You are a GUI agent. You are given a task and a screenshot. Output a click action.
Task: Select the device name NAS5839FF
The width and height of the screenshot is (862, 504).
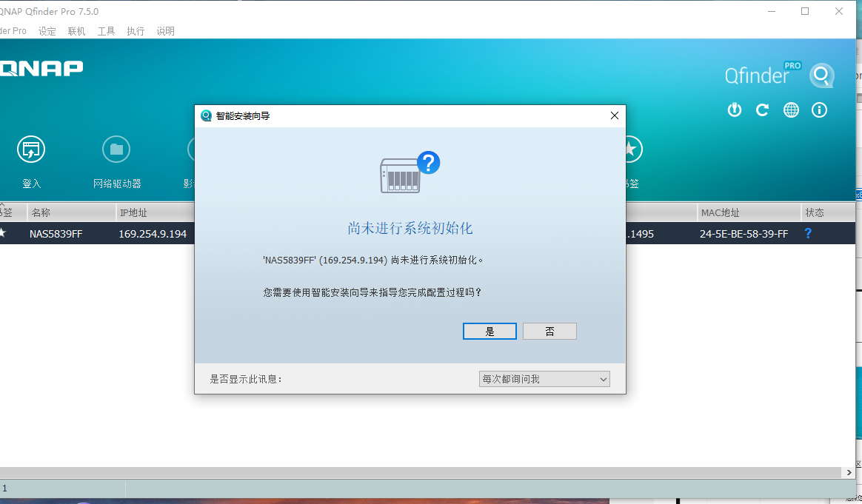[56, 234]
